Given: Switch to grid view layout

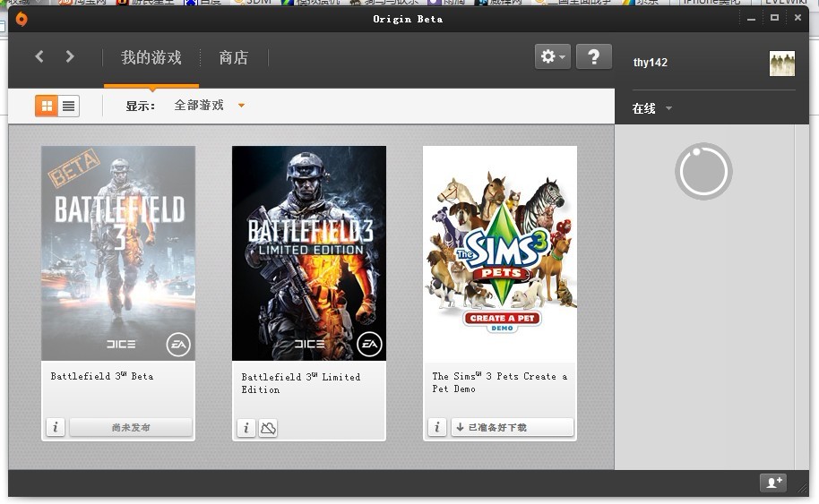Looking at the screenshot, I should [x=47, y=106].
